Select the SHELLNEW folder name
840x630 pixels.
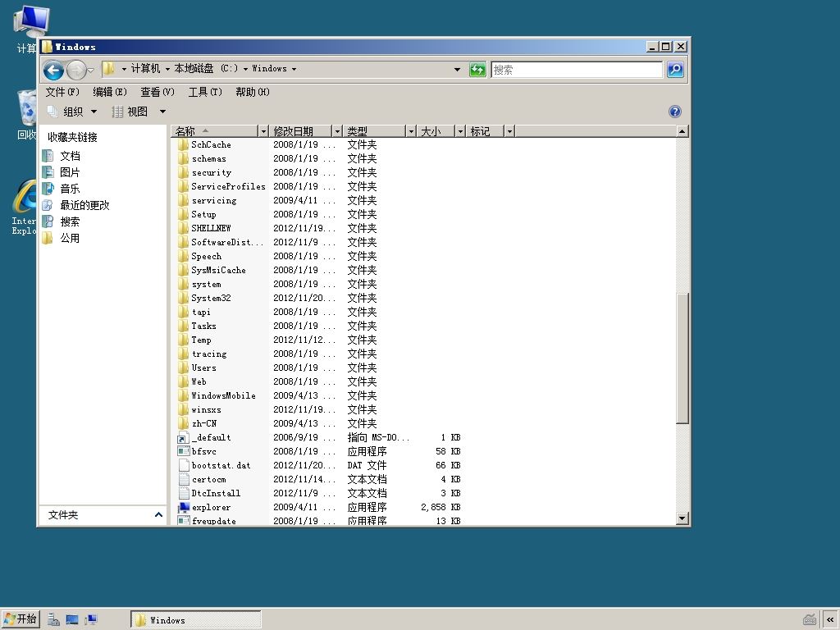(211, 228)
